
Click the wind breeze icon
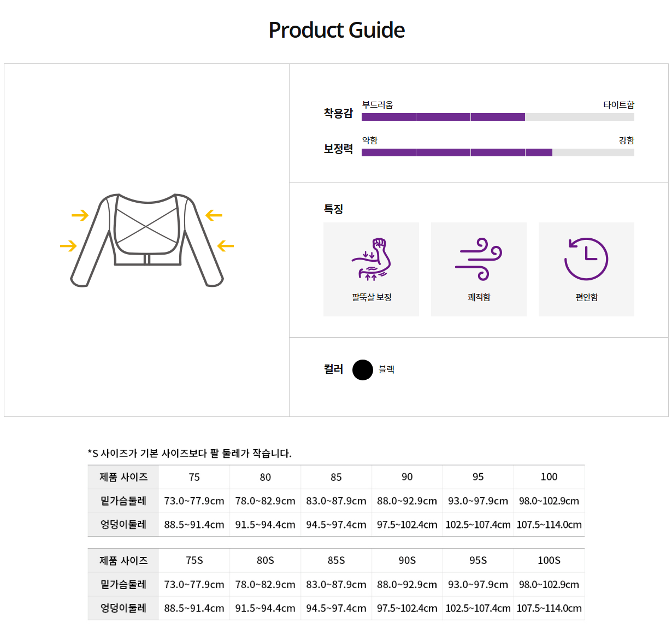pos(479,259)
